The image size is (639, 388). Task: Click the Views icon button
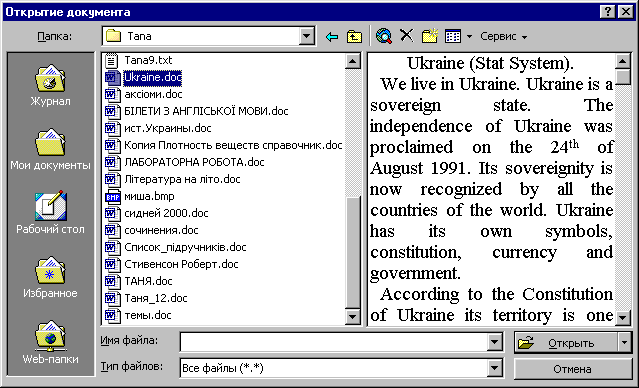[453, 36]
